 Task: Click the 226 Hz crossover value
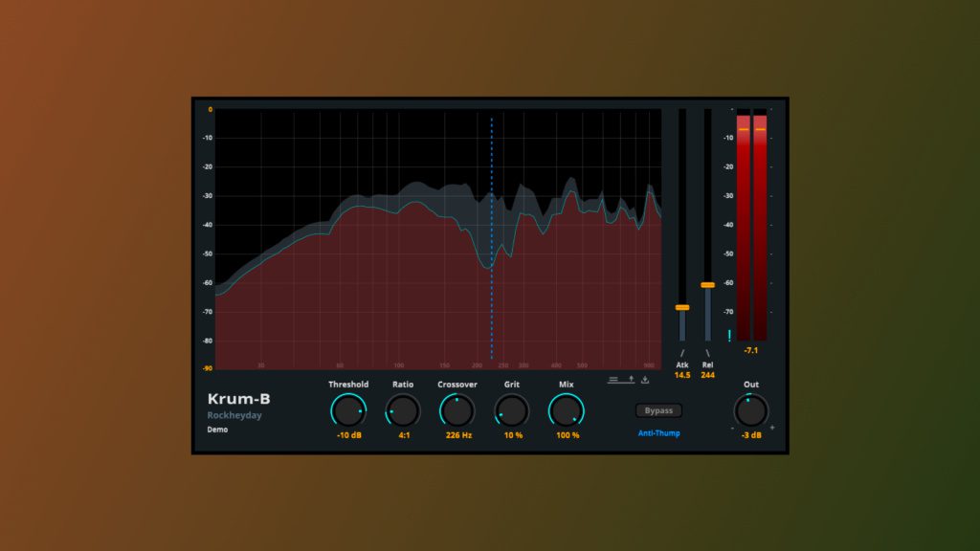458,435
